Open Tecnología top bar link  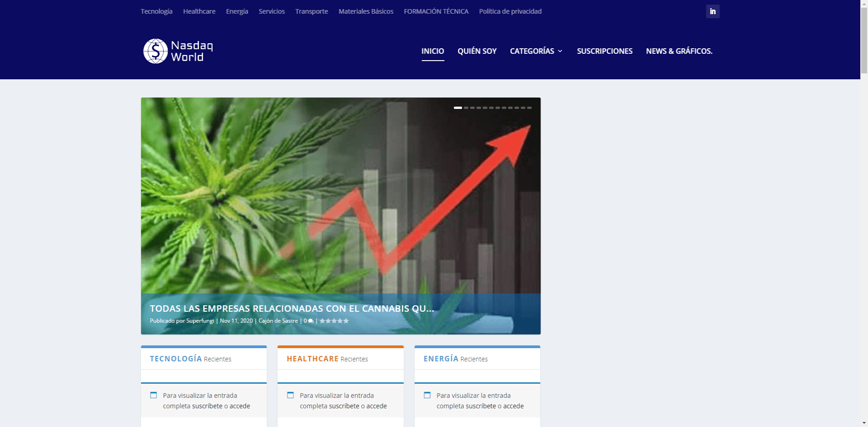click(x=156, y=11)
